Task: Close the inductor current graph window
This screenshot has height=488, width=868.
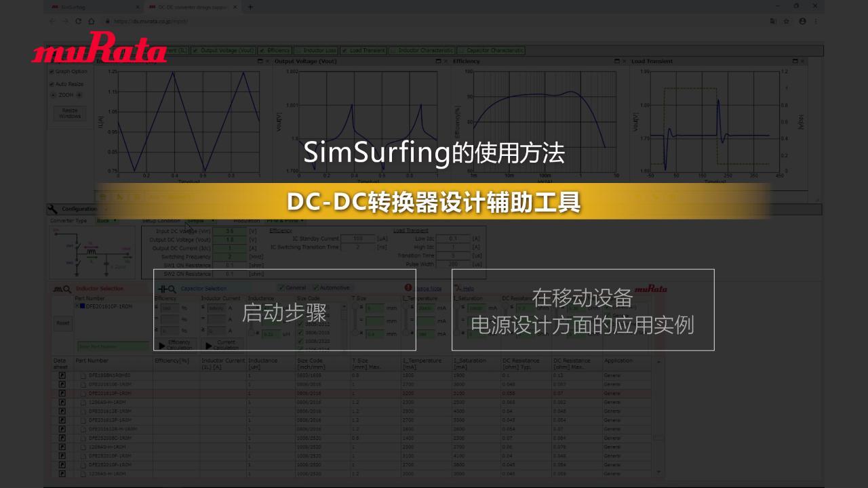Action: [267, 61]
